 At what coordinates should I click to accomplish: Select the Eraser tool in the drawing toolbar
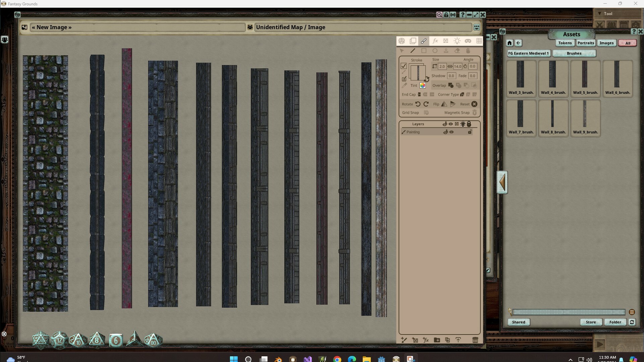(x=457, y=51)
